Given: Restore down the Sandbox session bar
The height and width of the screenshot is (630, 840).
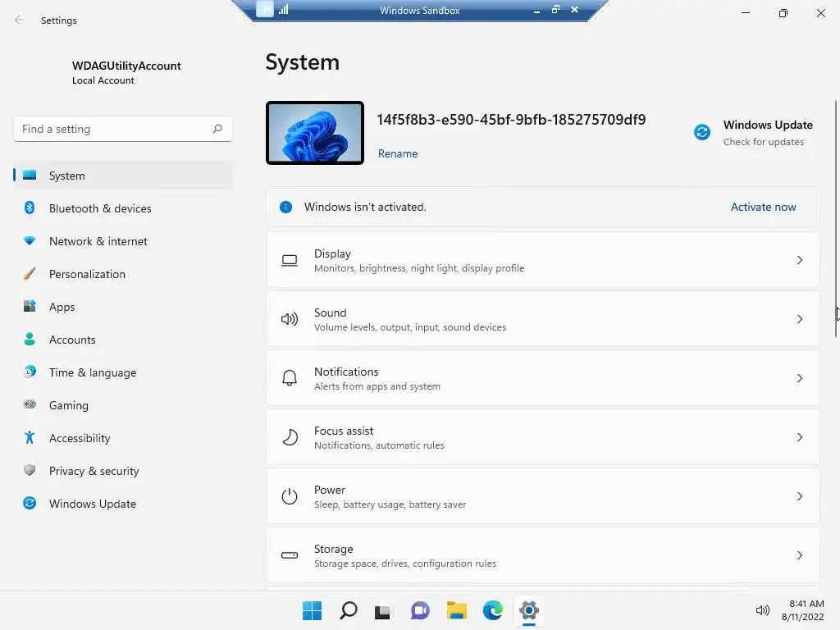Looking at the screenshot, I should tap(555, 9).
